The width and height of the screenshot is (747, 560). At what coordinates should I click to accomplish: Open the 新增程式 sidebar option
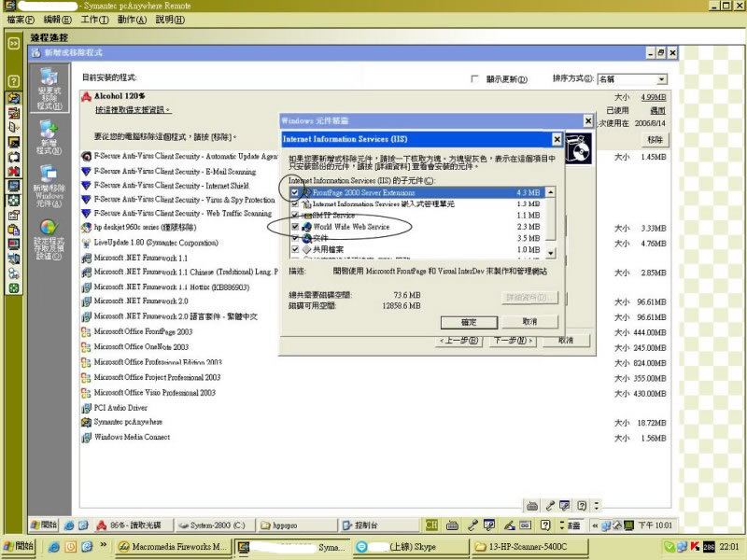click(x=49, y=137)
